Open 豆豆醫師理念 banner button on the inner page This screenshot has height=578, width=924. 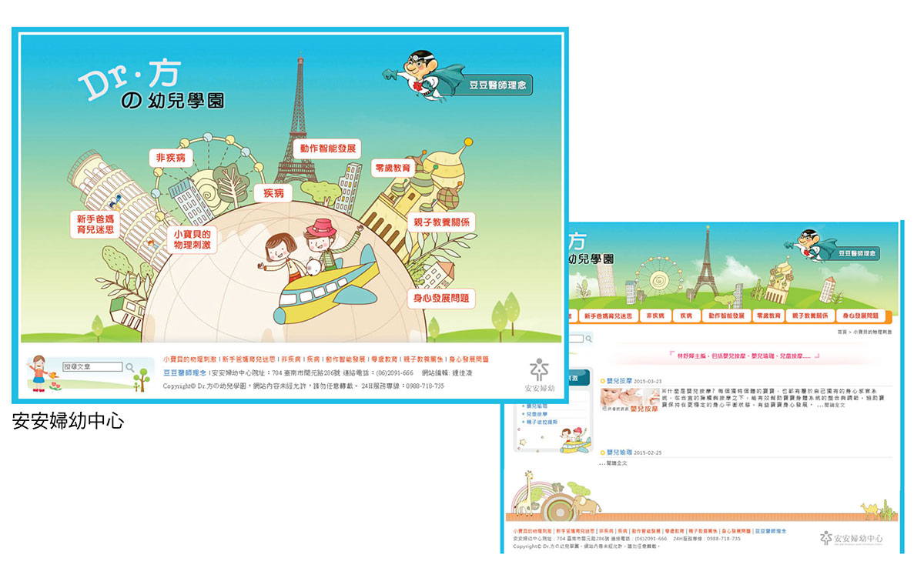(858, 254)
